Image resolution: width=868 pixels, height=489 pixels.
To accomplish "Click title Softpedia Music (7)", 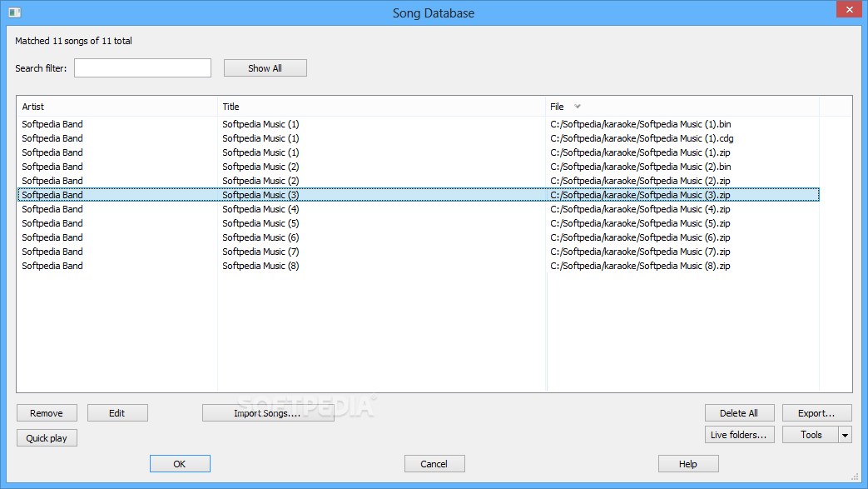I will point(260,252).
